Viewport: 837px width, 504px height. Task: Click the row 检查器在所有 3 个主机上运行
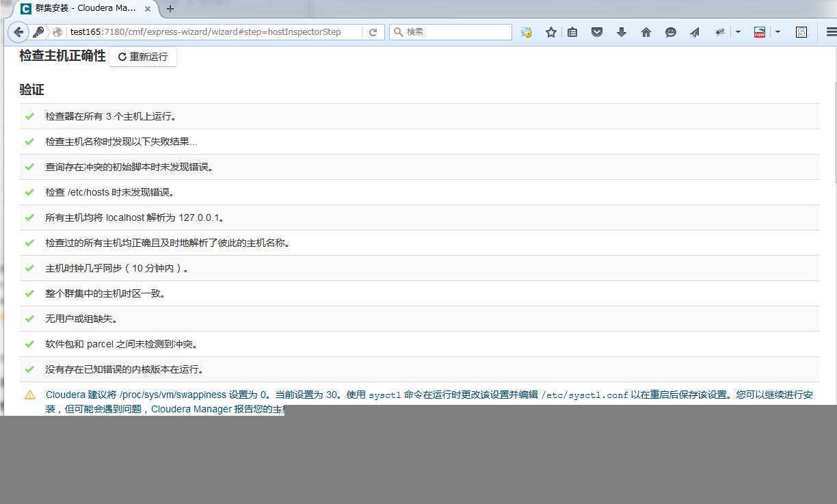(x=419, y=116)
